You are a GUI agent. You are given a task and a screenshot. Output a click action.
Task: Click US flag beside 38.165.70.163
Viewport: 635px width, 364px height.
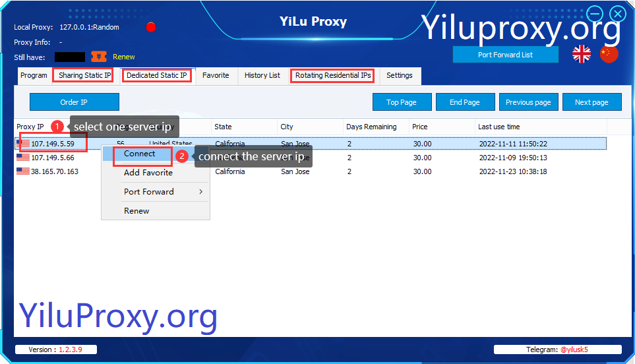(23, 171)
